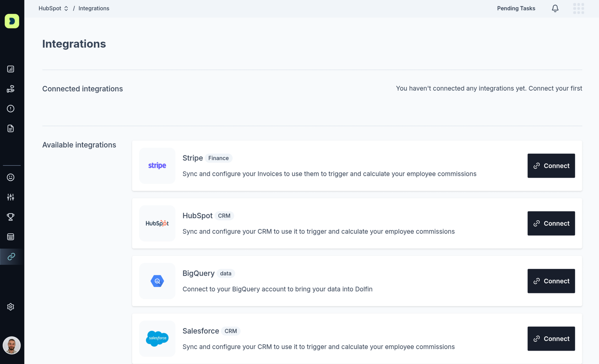Open the settings gear icon
The height and width of the screenshot is (364, 599).
pyautogui.click(x=11, y=307)
